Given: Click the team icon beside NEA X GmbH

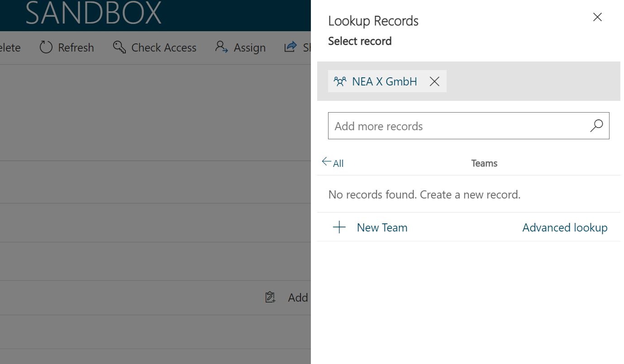Looking at the screenshot, I should pos(340,81).
